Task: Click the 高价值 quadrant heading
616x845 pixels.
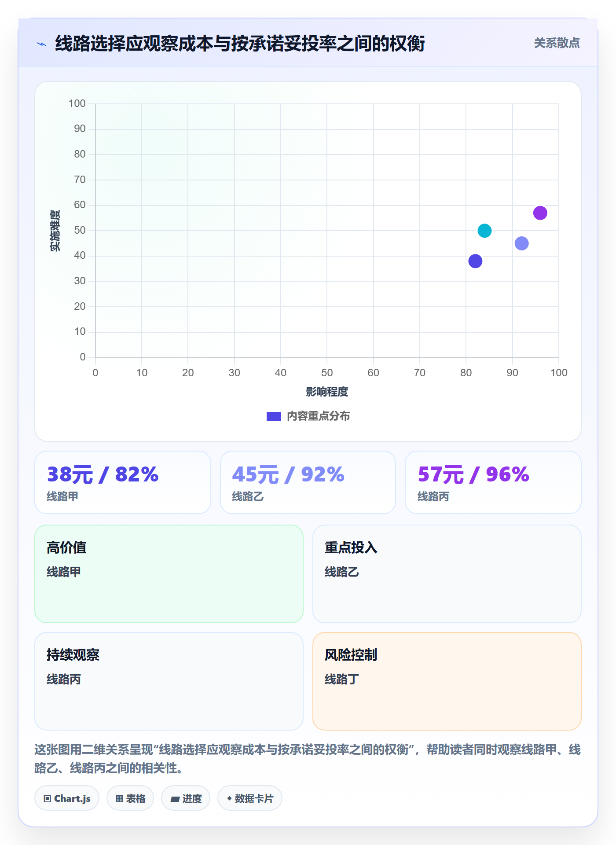Action: pyautogui.click(x=66, y=547)
